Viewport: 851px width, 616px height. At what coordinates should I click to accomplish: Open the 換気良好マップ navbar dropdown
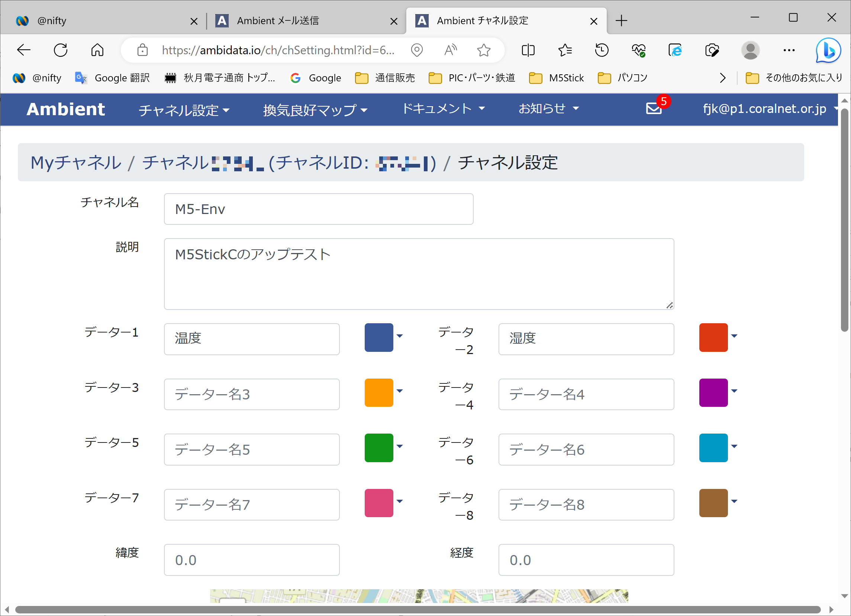[x=315, y=110]
